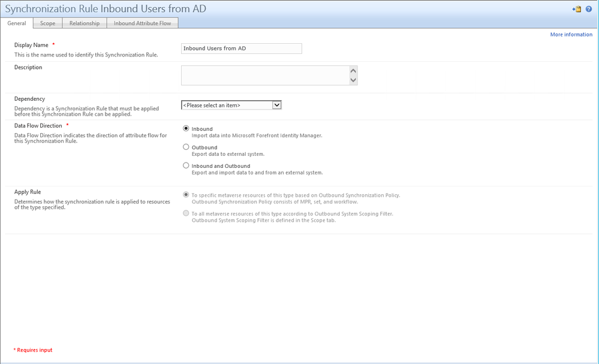
Task: Click the clipboard icon in the title bar
Action: click(x=579, y=8)
